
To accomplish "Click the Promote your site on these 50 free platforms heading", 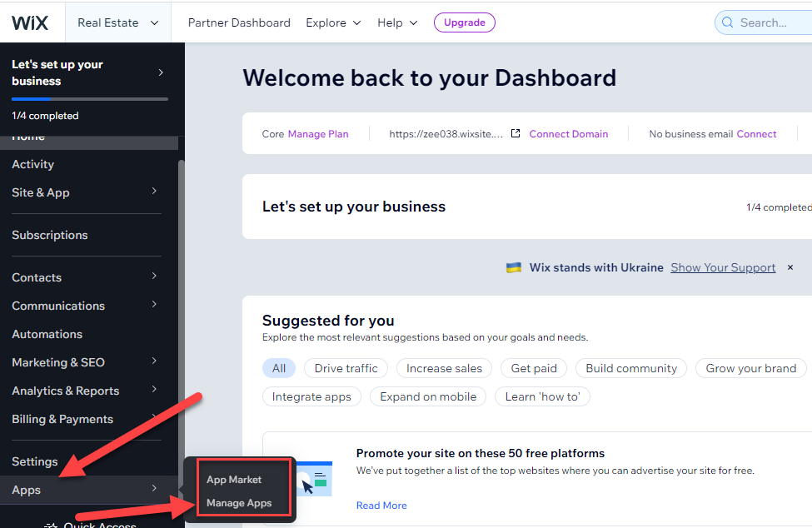I will 481,453.
